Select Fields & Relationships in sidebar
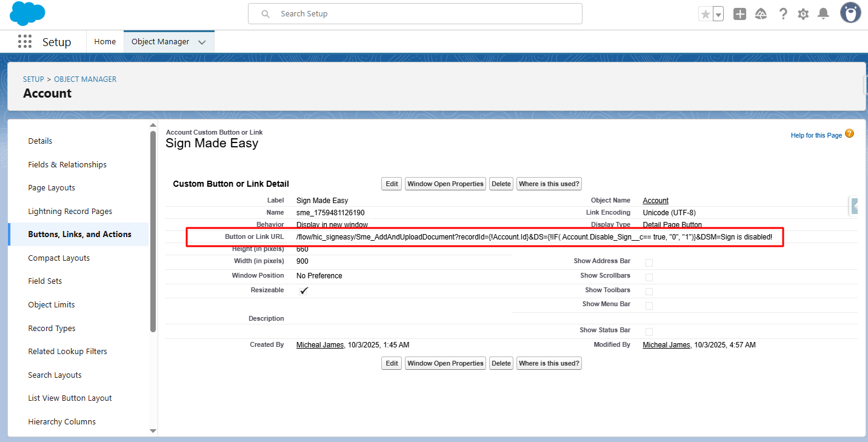This screenshot has height=442, width=868. 67,164
